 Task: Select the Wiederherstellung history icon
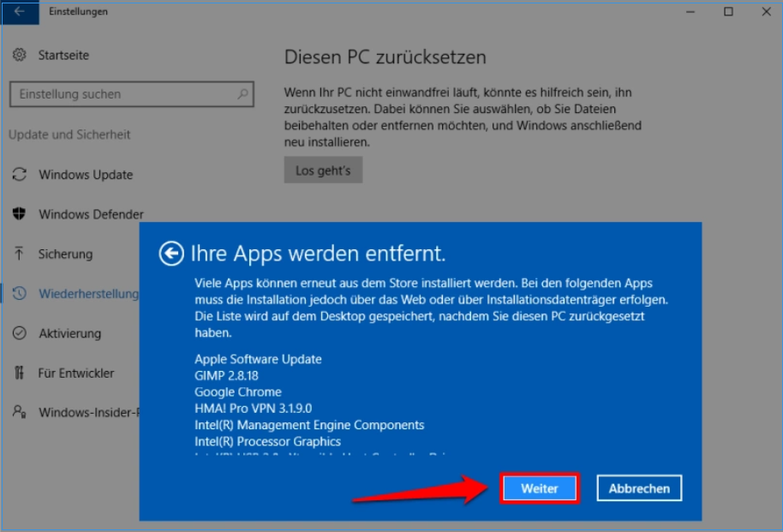[x=18, y=293]
